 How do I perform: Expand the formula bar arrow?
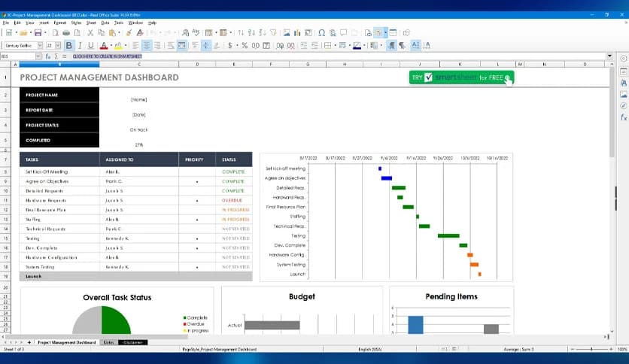pyautogui.click(x=609, y=56)
